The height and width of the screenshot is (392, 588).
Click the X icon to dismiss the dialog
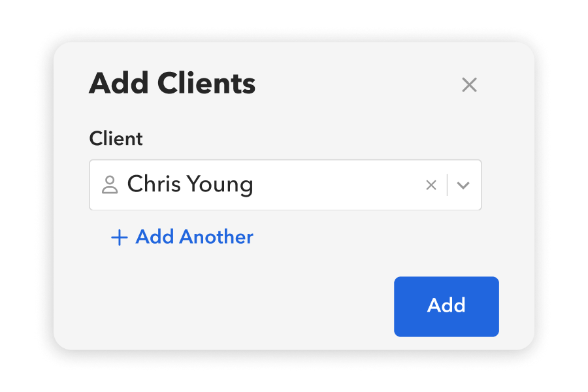point(469,85)
